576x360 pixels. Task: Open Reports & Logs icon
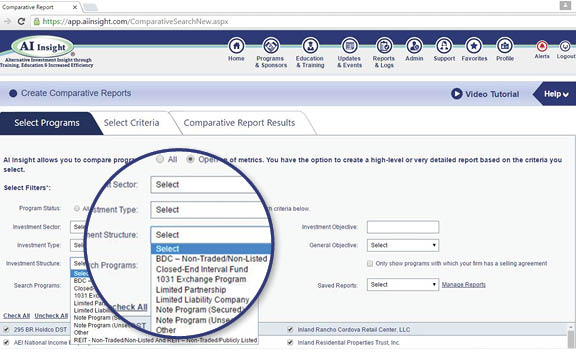coord(384,46)
